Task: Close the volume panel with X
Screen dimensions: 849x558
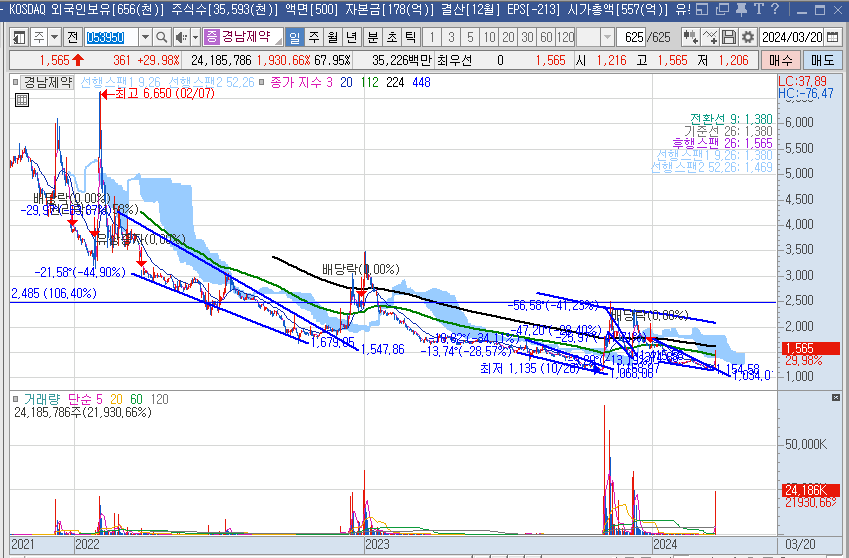Action: pos(835,398)
